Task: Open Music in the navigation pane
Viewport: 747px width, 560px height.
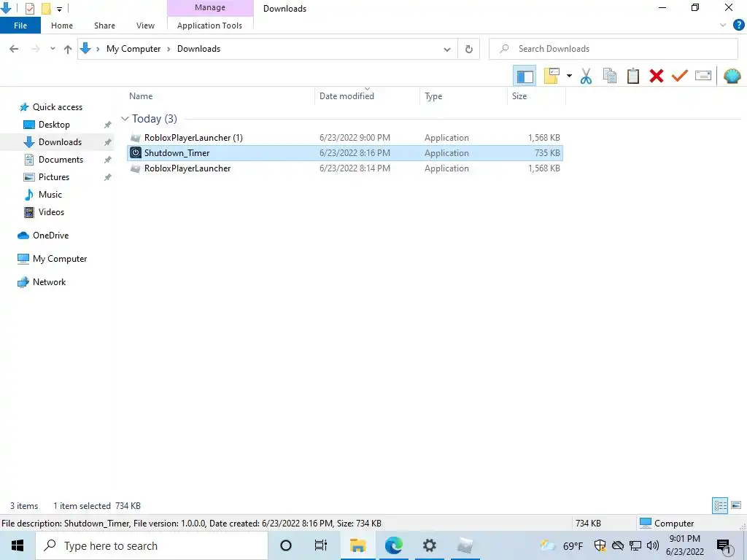Action: pyautogui.click(x=50, y=195)
